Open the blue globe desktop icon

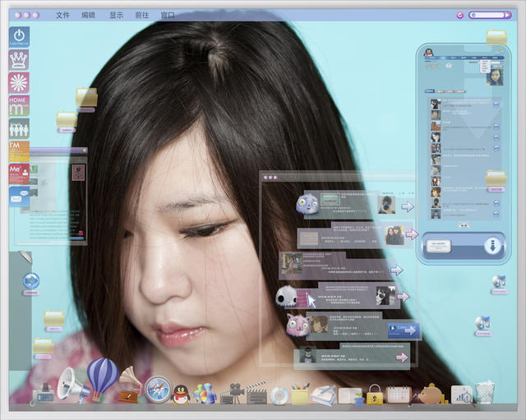coord(31,281)
